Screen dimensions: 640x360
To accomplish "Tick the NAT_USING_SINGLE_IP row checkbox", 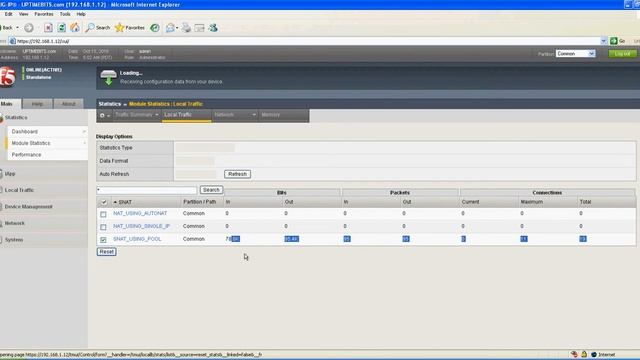I will (103, 227).
